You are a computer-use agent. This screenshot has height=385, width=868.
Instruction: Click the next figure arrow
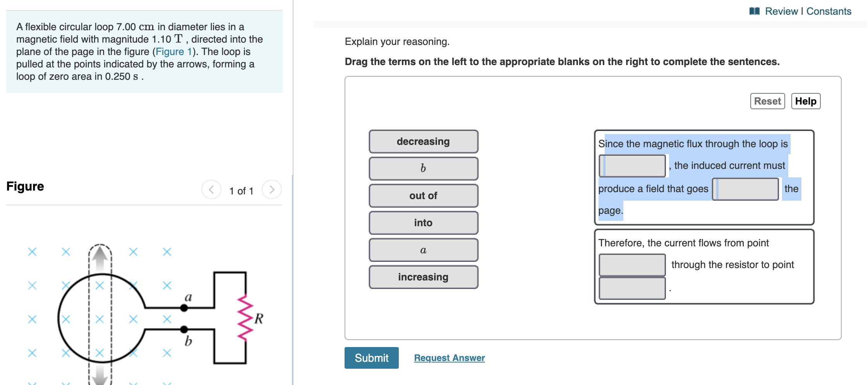pos(272,190)
